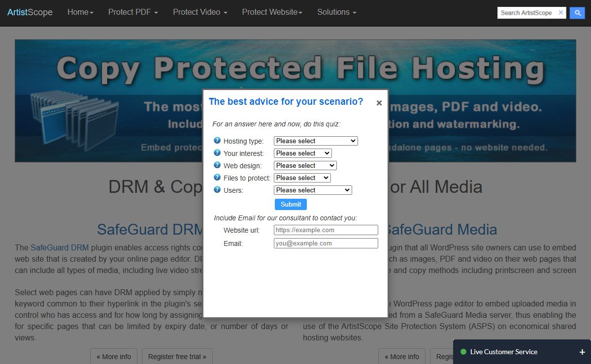The image size is (591, 364).
Task: Open the Solutions menu
Action: coord(337,12)
